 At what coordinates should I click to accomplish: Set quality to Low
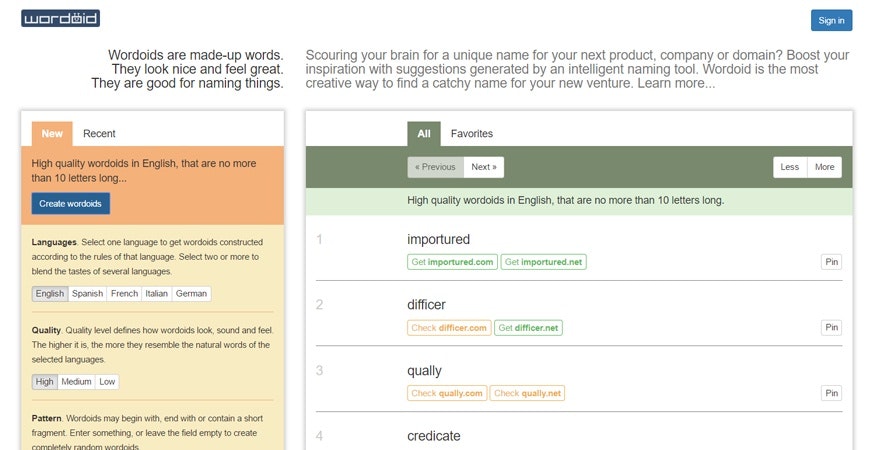coord(107,382)
